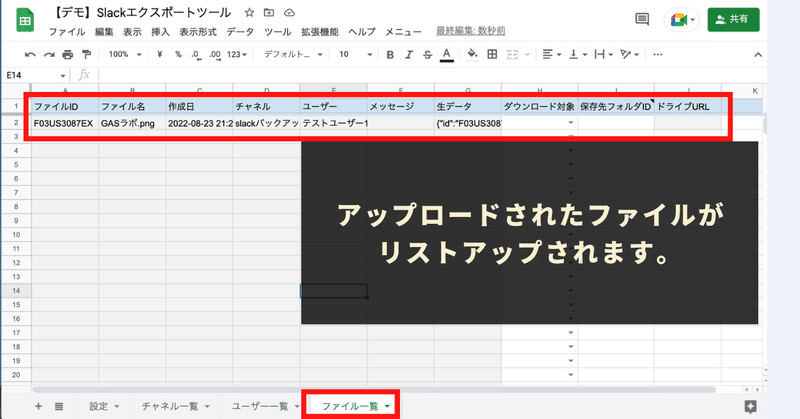Click the formula bar input
800x419 pixels.
point(431,76)
